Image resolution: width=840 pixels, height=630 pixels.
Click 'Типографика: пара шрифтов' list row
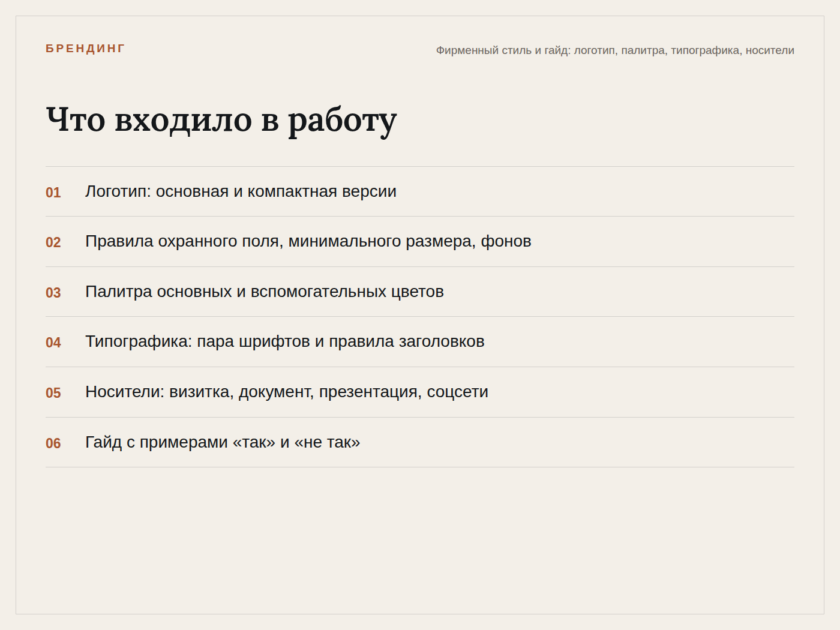[x=420, y=342]
